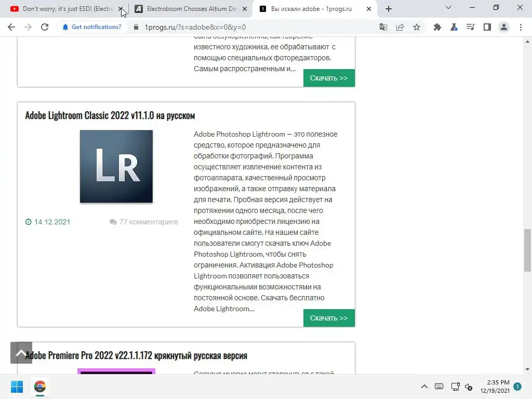Screen dimensions: 532x399
Task: Open the profile avatar menu
Action: coord(504,27)
